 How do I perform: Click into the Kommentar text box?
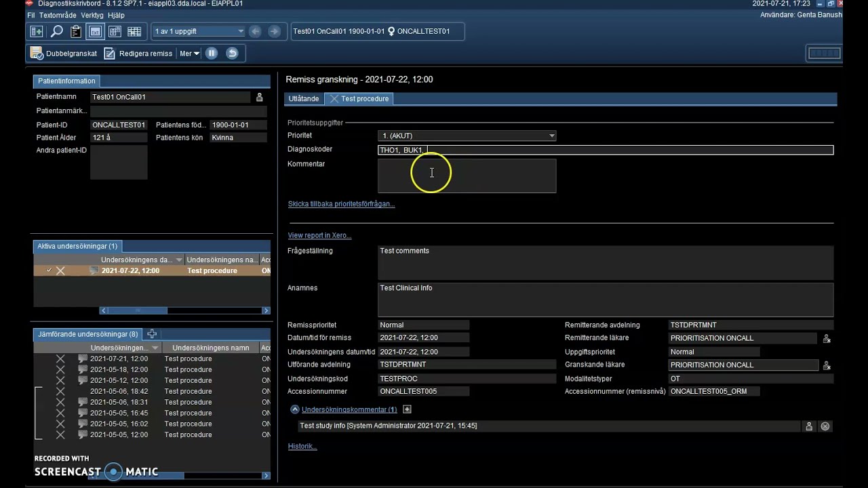click(467, 176)
